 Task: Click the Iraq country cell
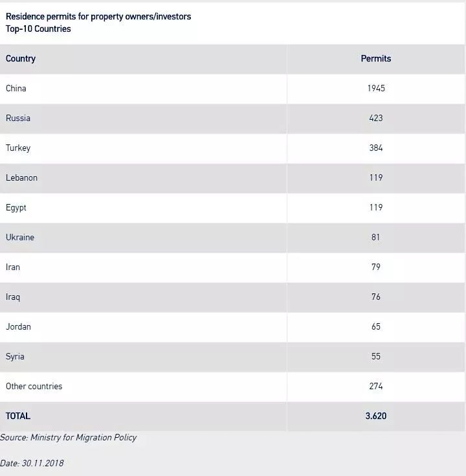[x=13, y=297]
